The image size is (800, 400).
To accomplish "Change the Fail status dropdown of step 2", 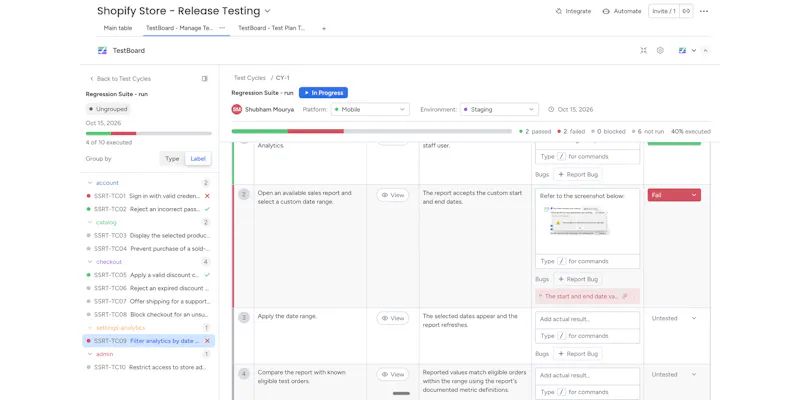I will [x=674, y=195].
